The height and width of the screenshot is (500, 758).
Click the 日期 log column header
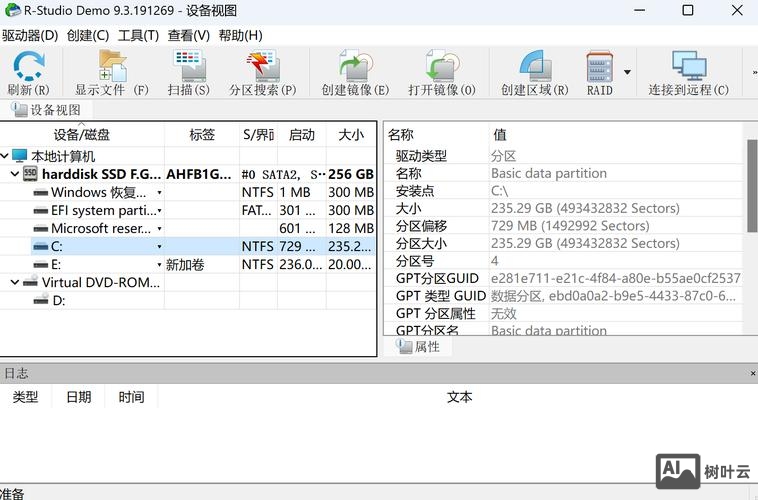click(x=78, y=397)
